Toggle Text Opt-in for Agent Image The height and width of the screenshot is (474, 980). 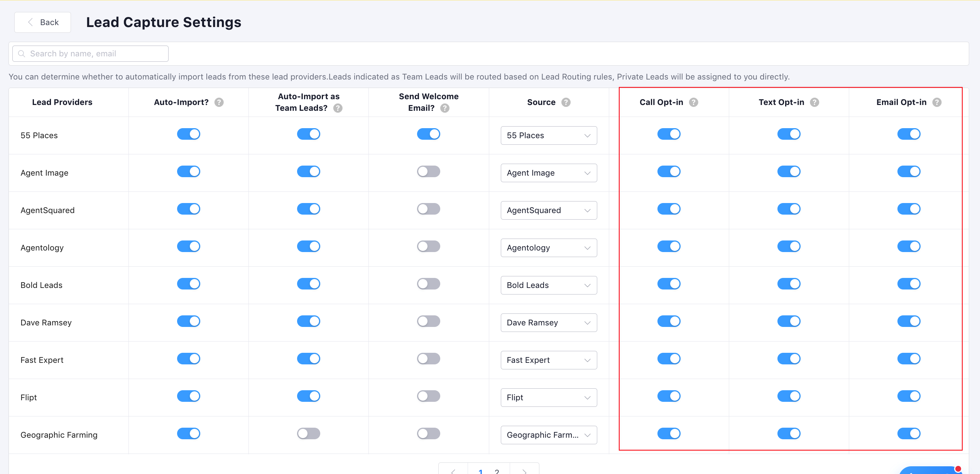click(x=789, y=171)
